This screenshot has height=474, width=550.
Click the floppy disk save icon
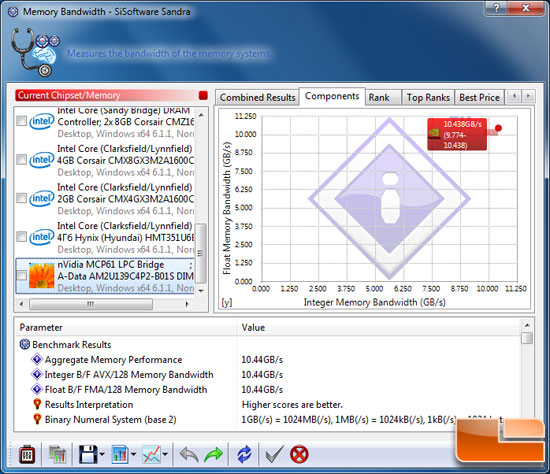(88, 454)
